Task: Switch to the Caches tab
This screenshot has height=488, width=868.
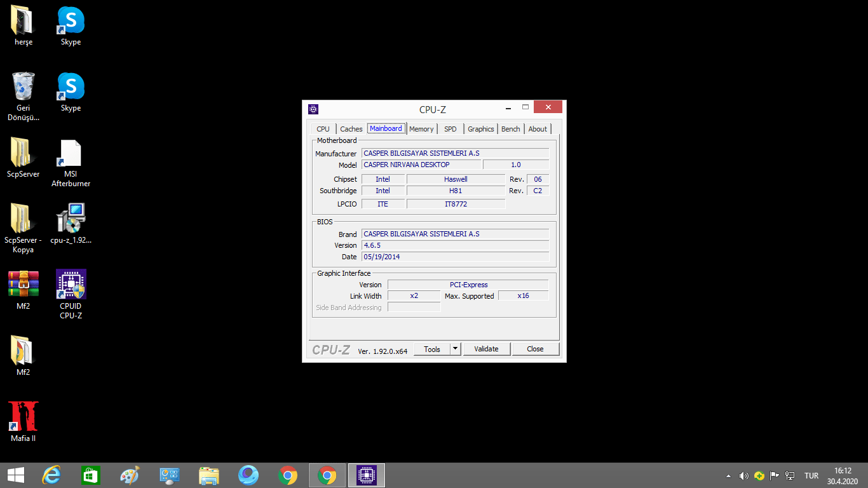Action: [x=351, y=129]
